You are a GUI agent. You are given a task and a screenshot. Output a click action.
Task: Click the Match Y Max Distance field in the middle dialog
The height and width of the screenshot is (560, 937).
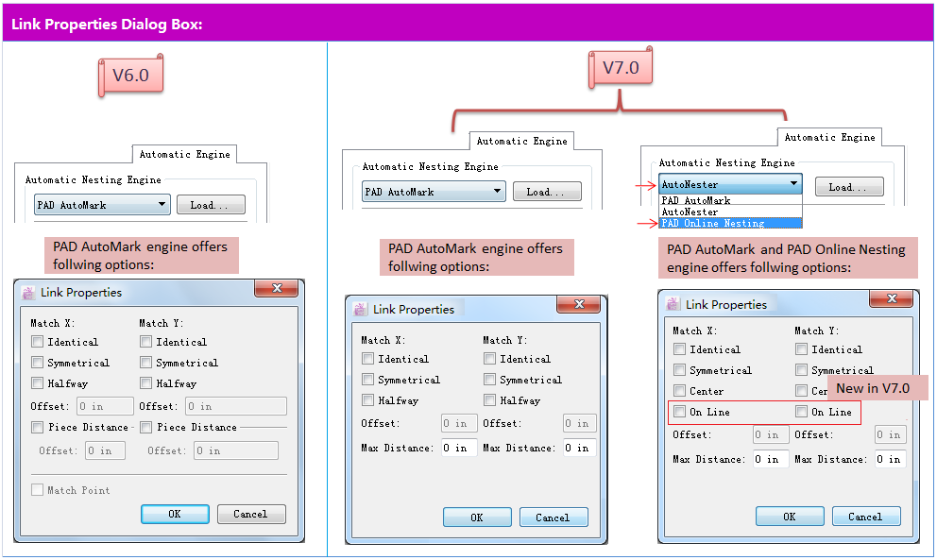[579, 448]
